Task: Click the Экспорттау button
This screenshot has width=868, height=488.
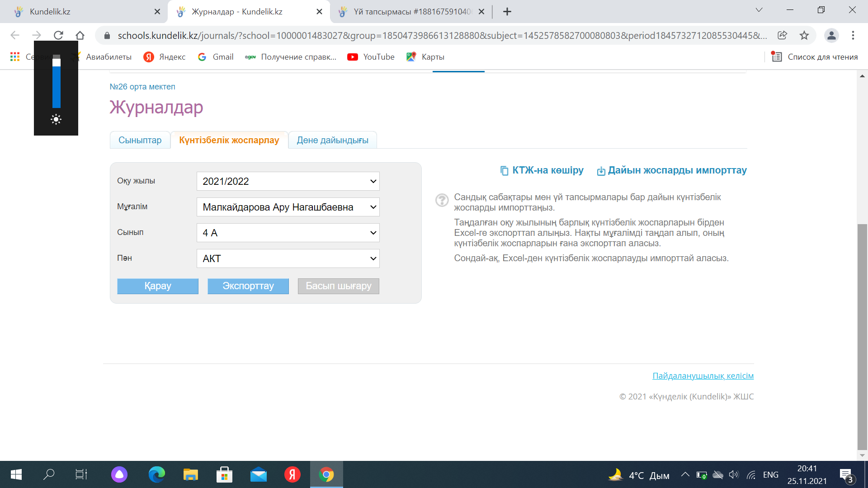Action: 248,286
